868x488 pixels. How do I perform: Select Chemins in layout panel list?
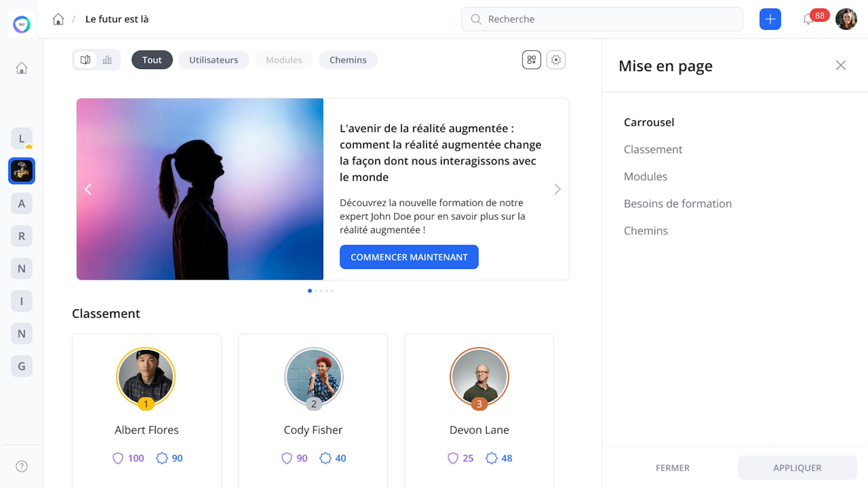coord(646,231)
